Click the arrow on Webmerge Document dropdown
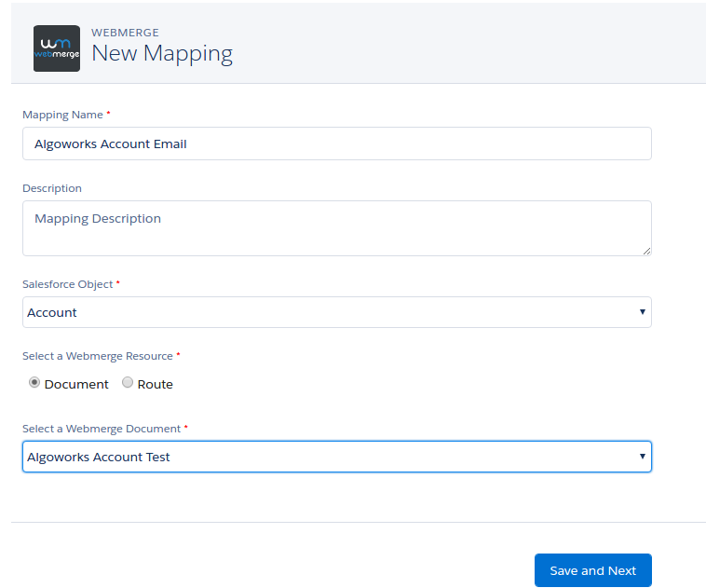 [642, 457]
